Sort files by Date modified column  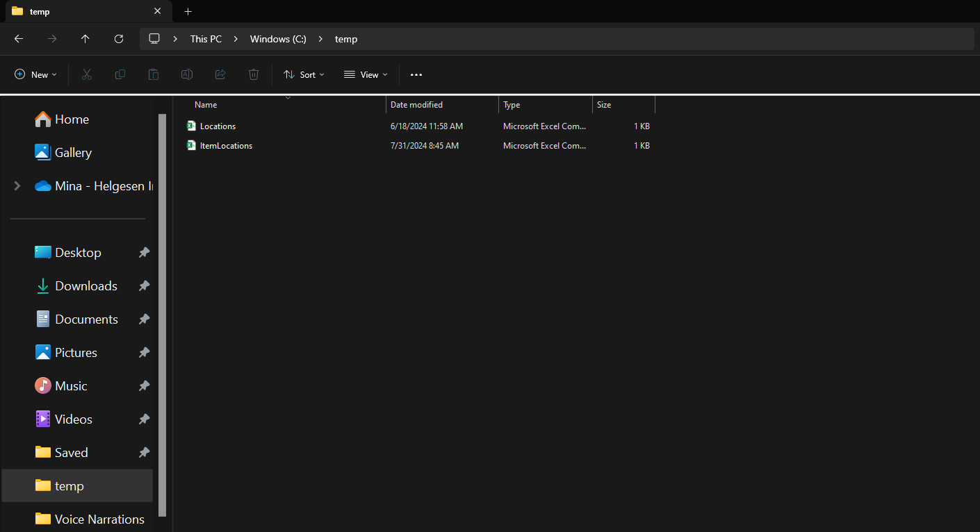click(417, 105)
